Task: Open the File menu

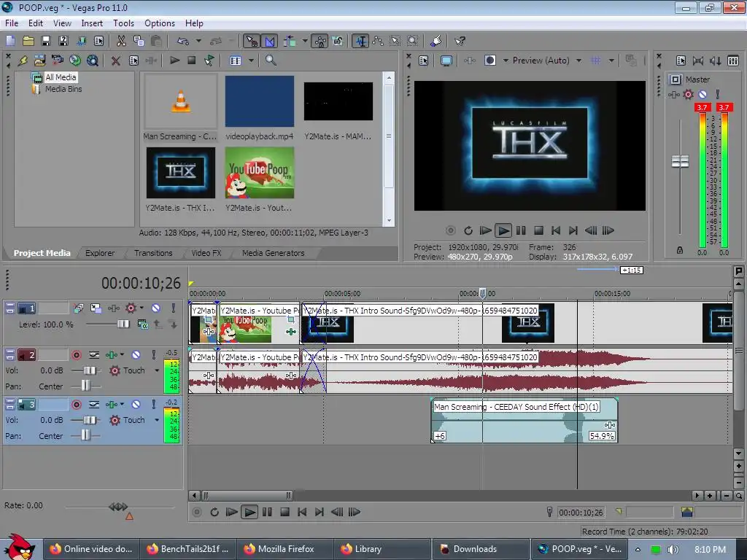Action: 12,23
